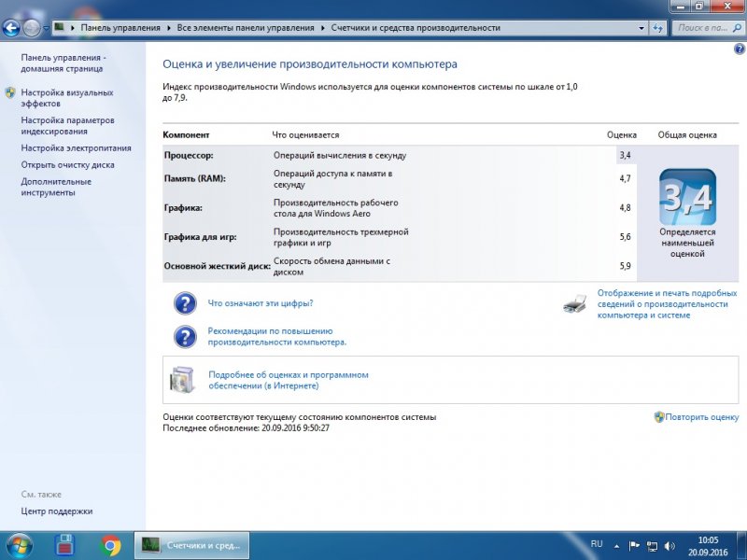Viewport: 747px width, 560px height.
Task: Click the help question mark icon top-right
Action: coord(740,49)
